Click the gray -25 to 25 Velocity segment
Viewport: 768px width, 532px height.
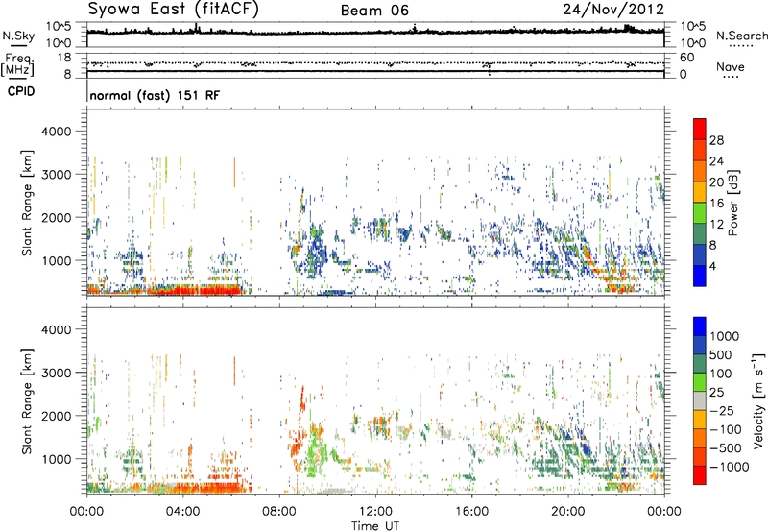point(700,400)
